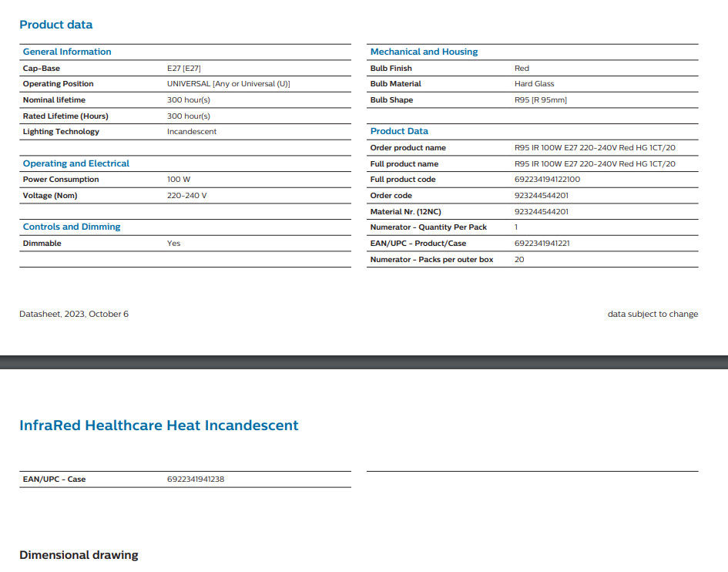
Task: Click the Product data heading
Action: pyautogui.click(x=55, y=25)
